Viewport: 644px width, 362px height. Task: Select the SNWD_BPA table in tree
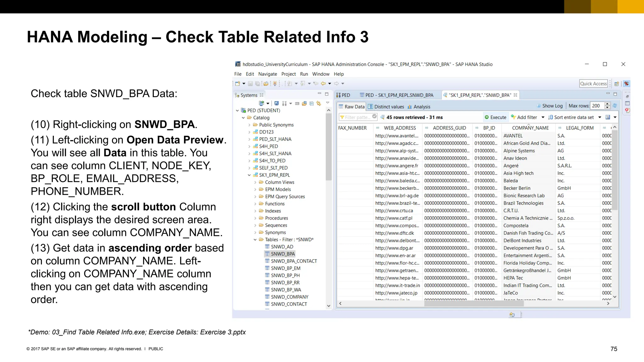tap(283, 254)
